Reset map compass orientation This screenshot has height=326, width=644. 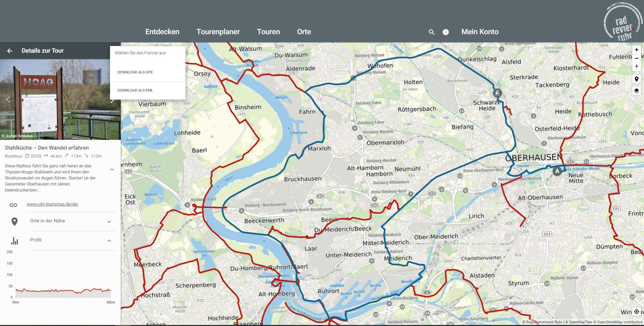click(636, 67)
